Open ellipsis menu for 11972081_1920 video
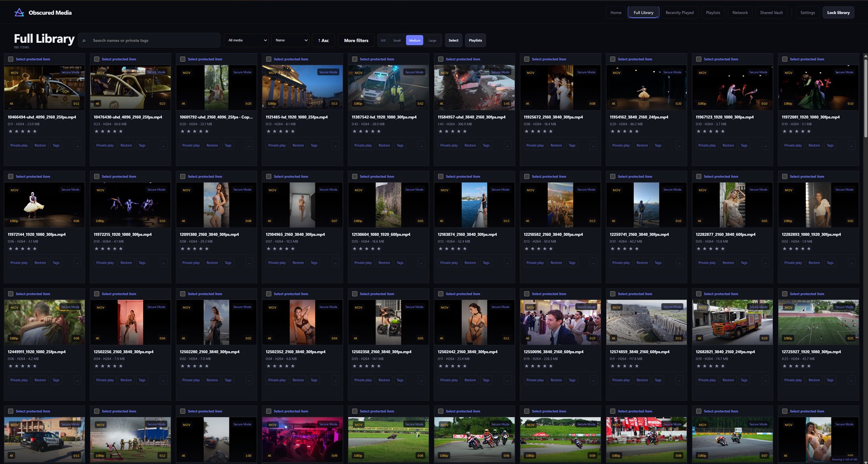 [x=852, y=146]
